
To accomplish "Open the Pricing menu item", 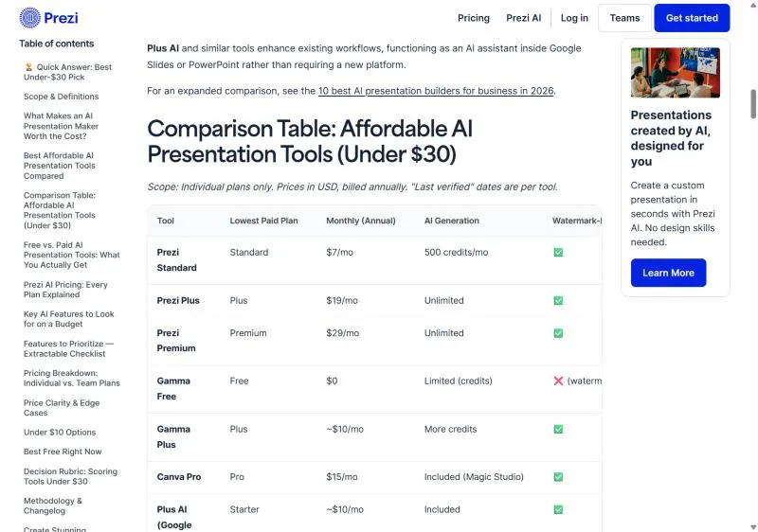I will [473, 18].
